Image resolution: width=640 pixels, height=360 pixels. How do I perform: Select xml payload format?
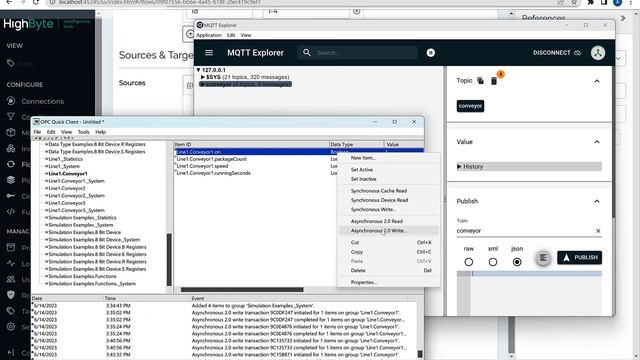[x=493, y=262]
